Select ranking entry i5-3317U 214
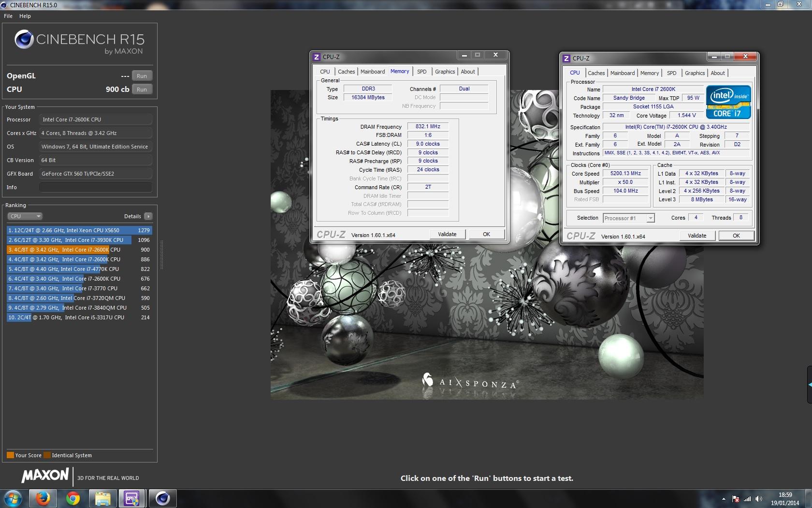Screen dimensions: 812x508 [79, 317]
